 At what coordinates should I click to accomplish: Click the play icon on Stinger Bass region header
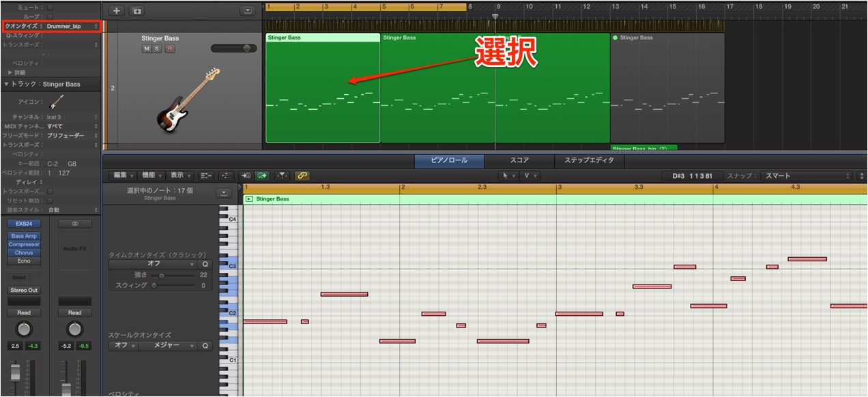click(250, 199)
